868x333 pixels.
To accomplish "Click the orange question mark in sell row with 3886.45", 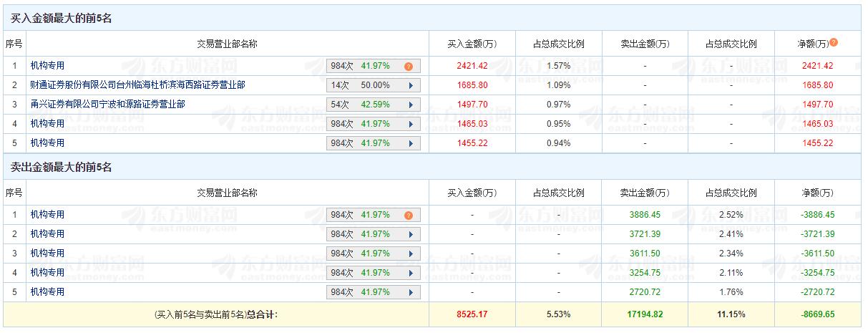I will [x=409, y=215].
